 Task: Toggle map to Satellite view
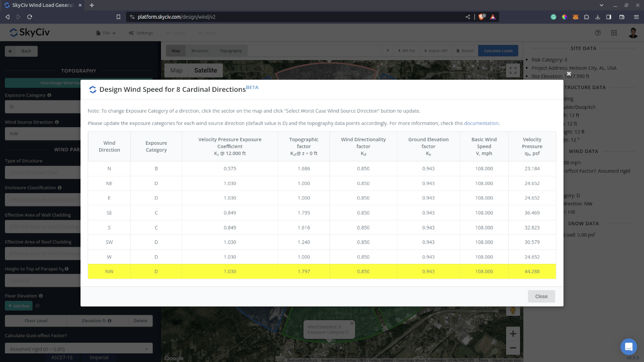tap(206, 70)
